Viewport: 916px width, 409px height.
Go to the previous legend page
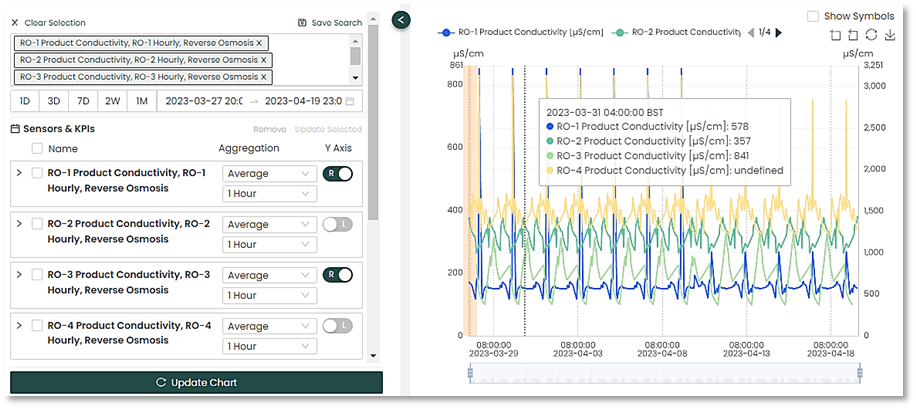coord(751,33)
